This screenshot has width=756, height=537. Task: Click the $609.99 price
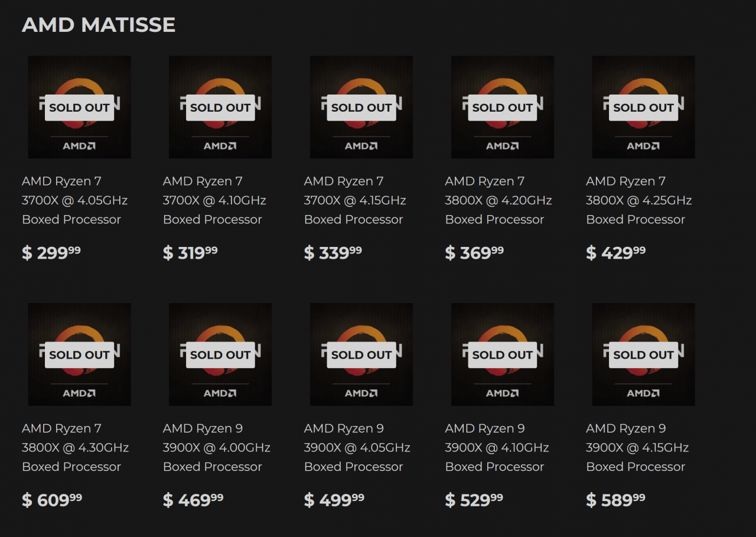(x=52, y=500)
